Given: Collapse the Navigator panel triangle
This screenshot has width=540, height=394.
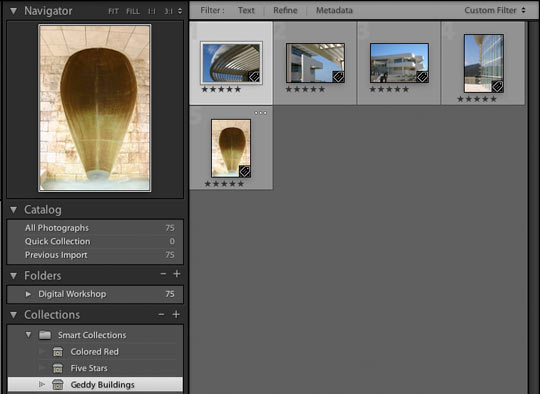Looking at the screenshot, I should click(13, 11).
